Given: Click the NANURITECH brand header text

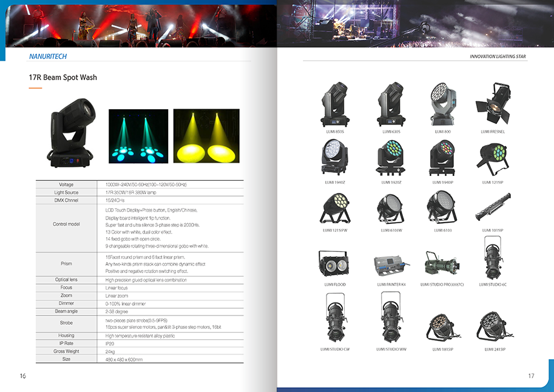Looking at the screenshot, I should click(x=48, y=56).
